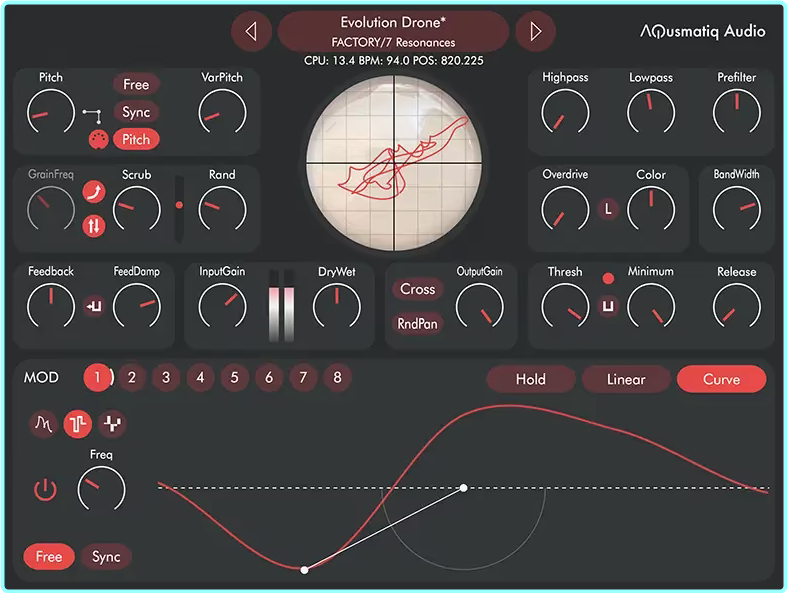The height and width of the screenshot is (593, 787).
Task: Toggle the Overdrive L mode icon
Action: pyautogui.click(x=608, y=209)
